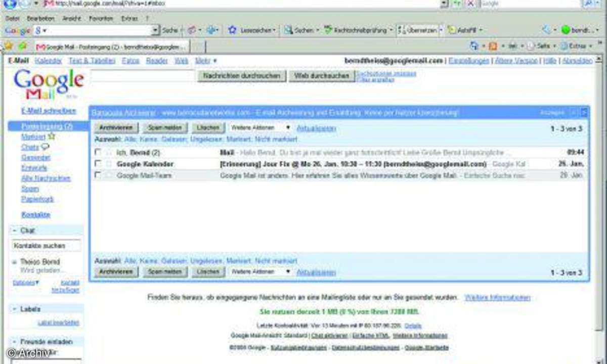The image size is (607, 364).
Task: Click the Einstellungen link
Action: click(x=469, y=61)
